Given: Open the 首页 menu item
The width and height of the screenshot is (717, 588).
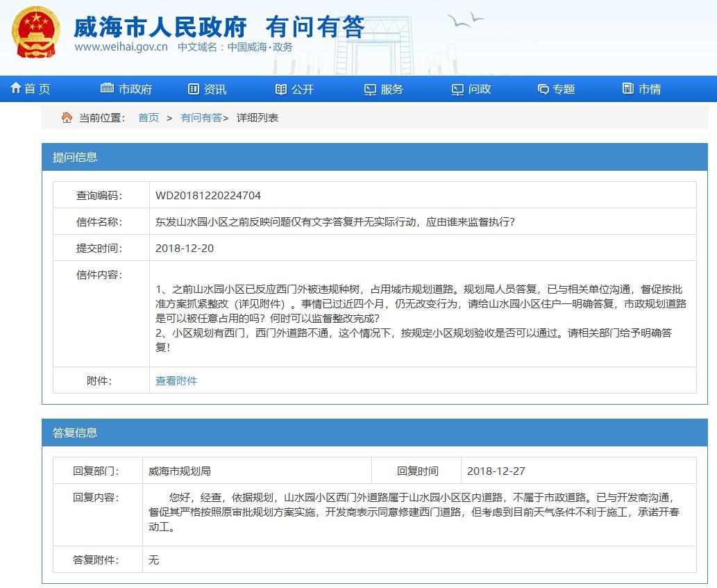Looking at the screenshot, I should pos(37,89).
